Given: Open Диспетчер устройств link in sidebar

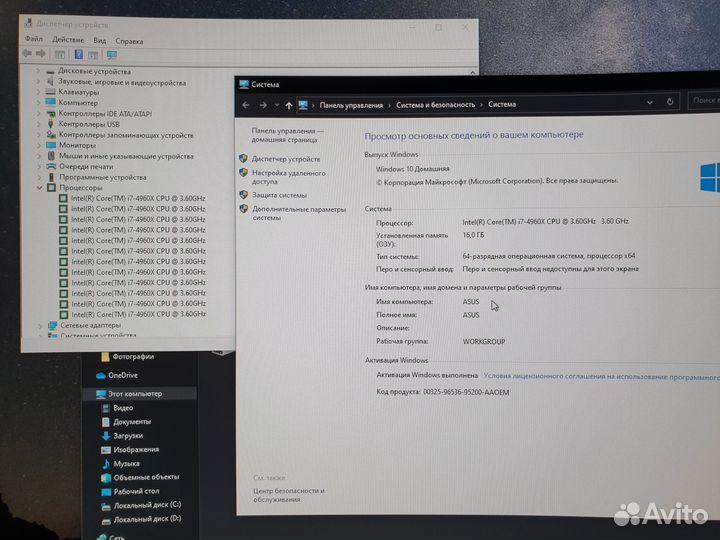Looking at the screenshot, I should point(286,159).
